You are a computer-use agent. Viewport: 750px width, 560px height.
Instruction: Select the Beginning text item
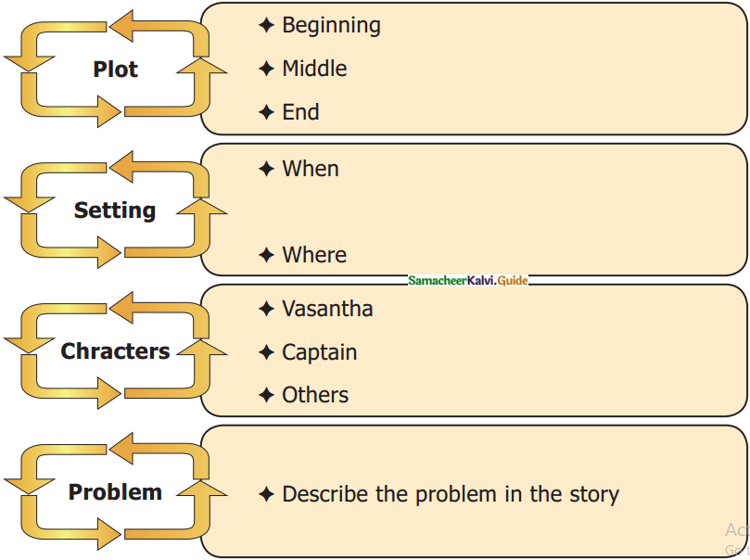(331, 25)
